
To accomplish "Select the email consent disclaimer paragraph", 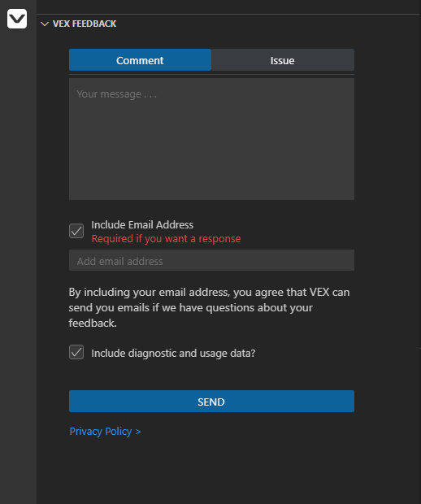I will coord(209,307).
